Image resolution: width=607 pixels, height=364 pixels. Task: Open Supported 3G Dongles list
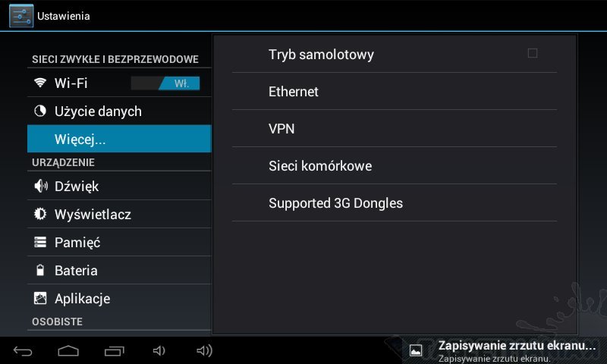(x=394, y=203)
